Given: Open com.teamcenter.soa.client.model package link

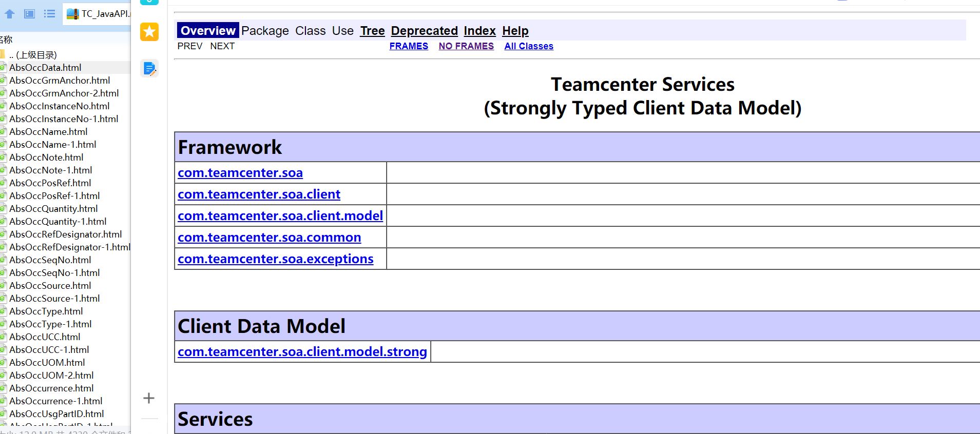Looking at the screenshot, I should pyautogui.click(x=280, y=216).
